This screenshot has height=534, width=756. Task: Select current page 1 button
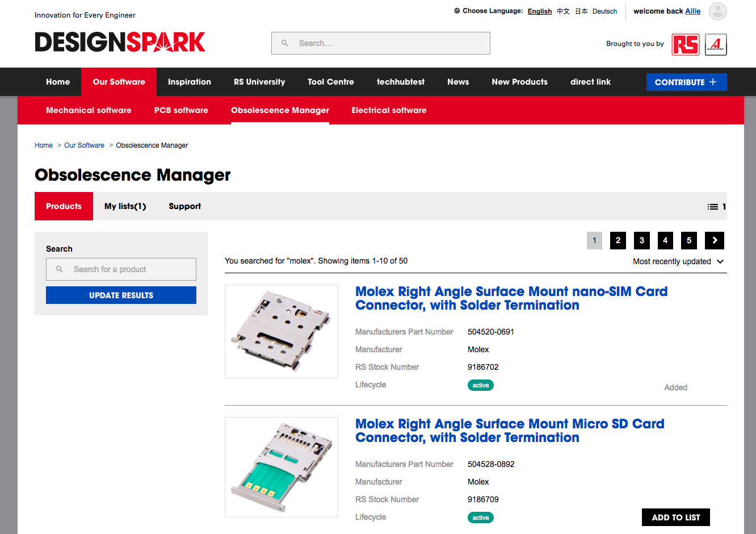click(x=594, y=240)
